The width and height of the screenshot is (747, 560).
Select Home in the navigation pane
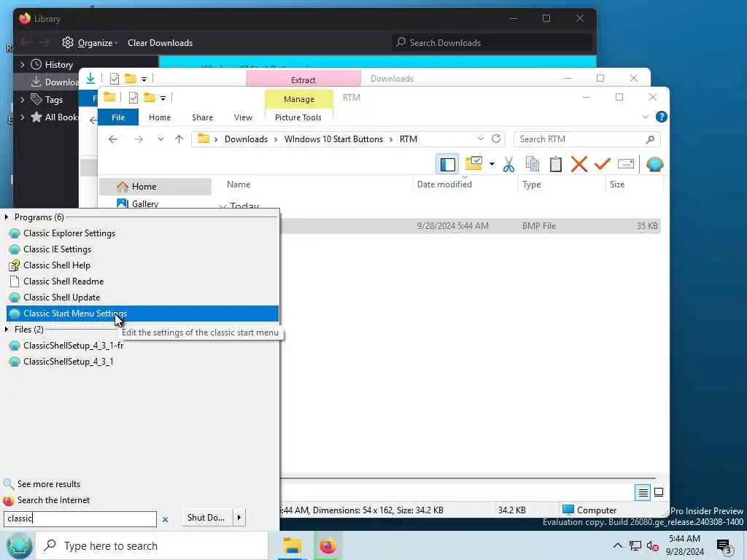pyautogui.click(x=155, y=187)
